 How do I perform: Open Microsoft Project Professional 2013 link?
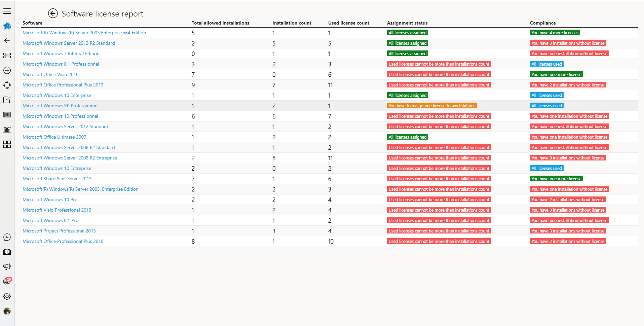click(59, 231)
